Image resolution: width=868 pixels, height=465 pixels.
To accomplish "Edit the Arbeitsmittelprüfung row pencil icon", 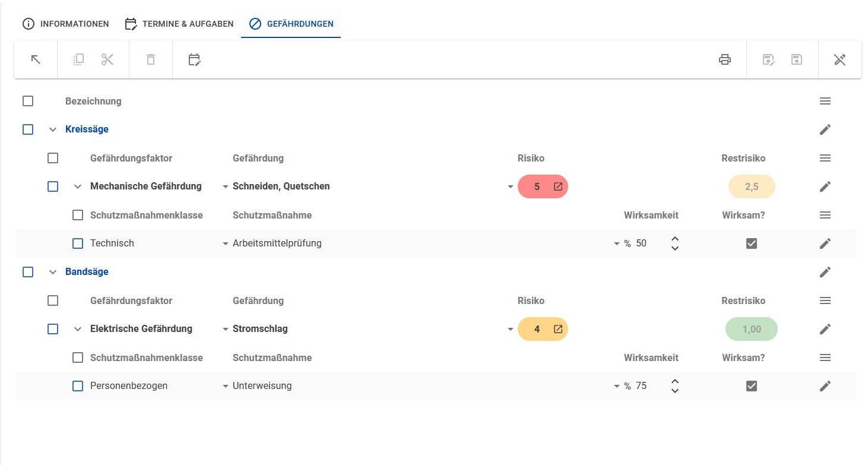I will pyautogui.click(x=825, y=243).
